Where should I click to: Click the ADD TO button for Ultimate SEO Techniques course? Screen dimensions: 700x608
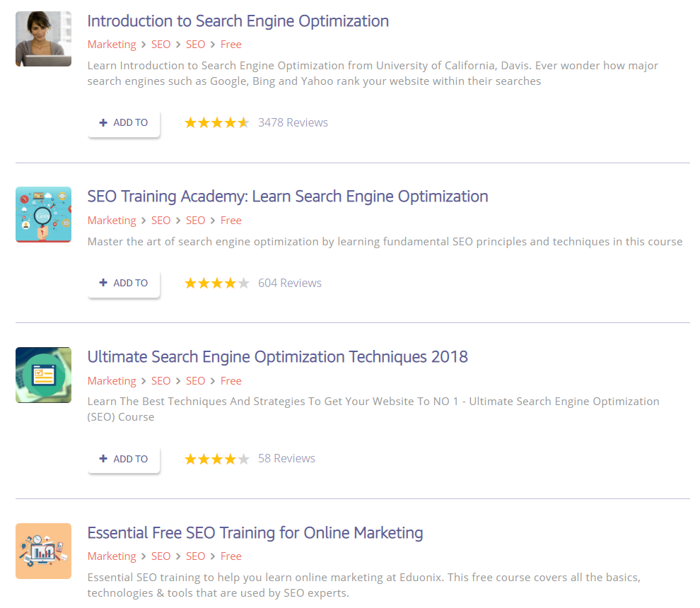[124, 458]
